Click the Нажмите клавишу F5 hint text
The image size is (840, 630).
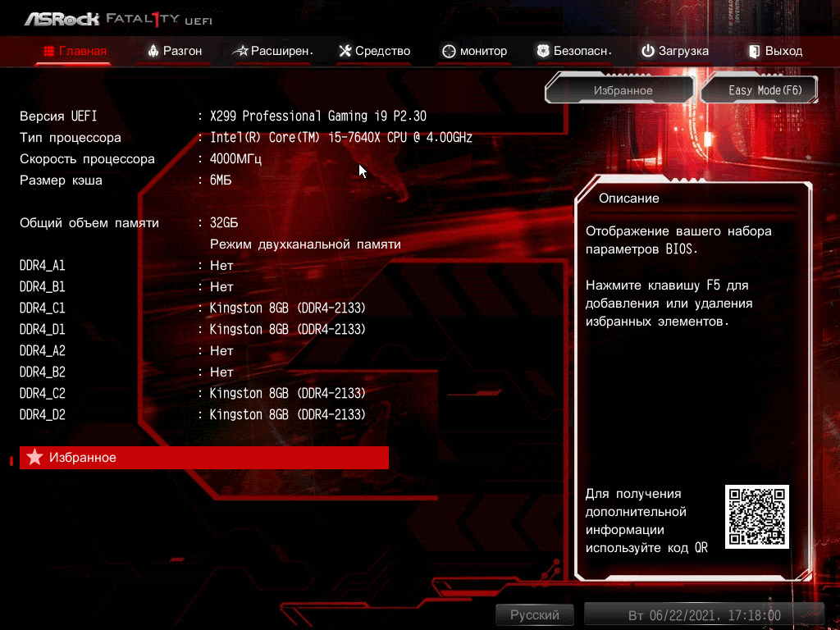(669, 304)
